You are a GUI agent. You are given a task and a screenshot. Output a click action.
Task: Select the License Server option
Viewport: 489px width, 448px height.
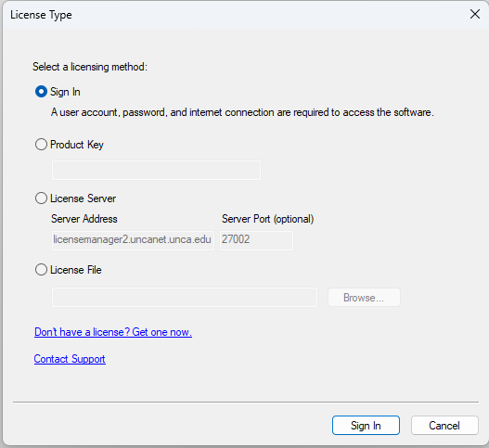tap(41, 198)
